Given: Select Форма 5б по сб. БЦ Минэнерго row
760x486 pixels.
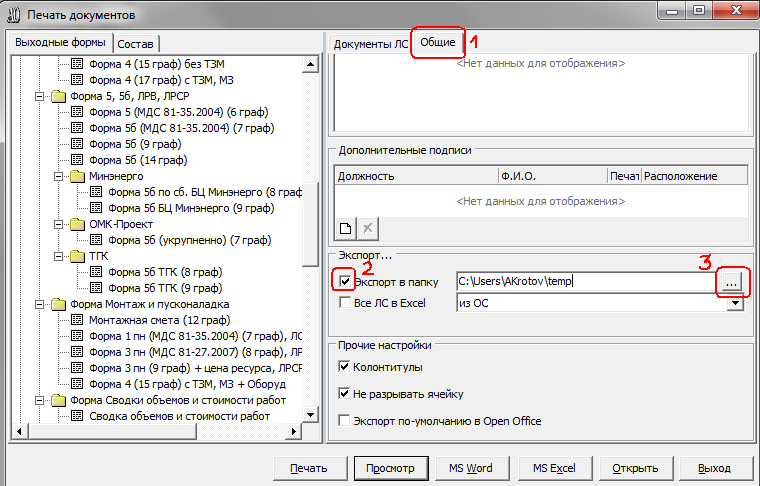Looking at the screenshot, I should 205,192.
